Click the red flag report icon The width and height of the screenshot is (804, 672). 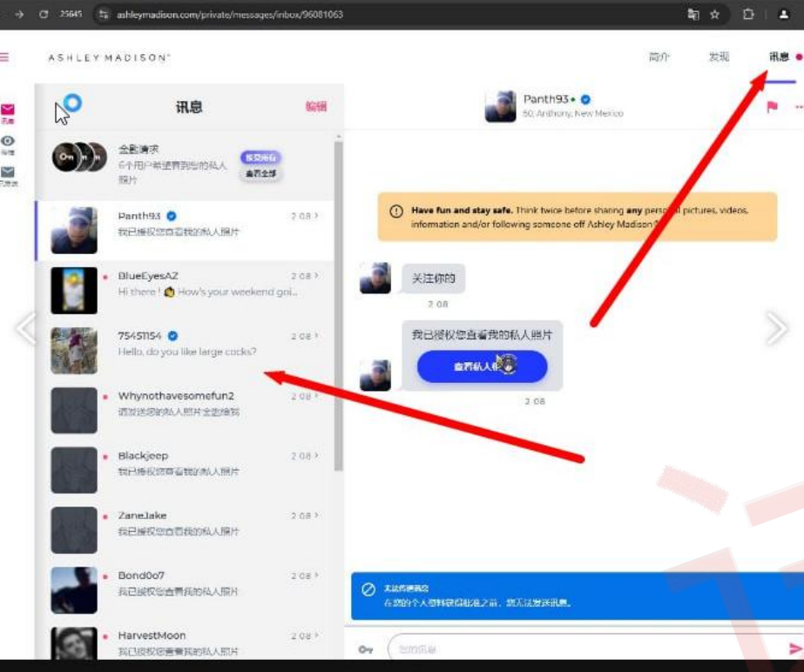pyautogui.click(x=771, y=107)
